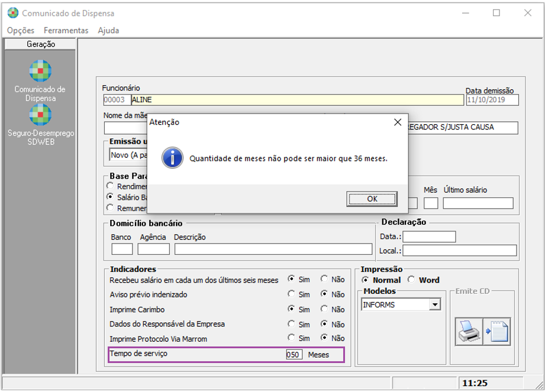Click the Declaração Local field
Viewport: 545px width, 392px height.
460,250
